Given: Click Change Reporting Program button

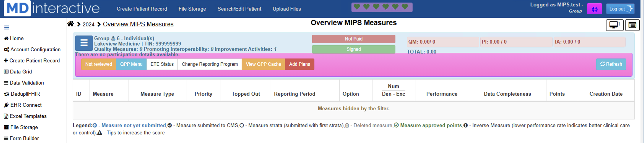Looking at the screenshot, I should tap(210, 64).
